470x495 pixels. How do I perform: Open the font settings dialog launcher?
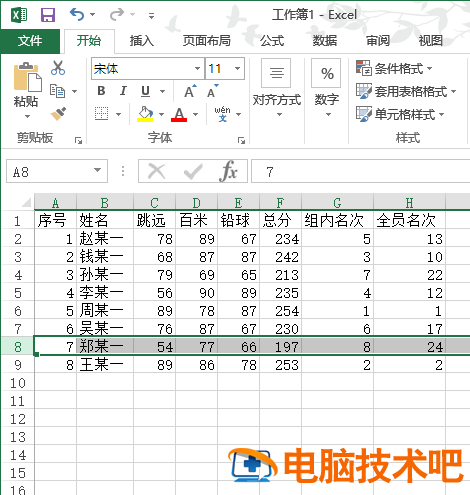[x=241, y=141]
